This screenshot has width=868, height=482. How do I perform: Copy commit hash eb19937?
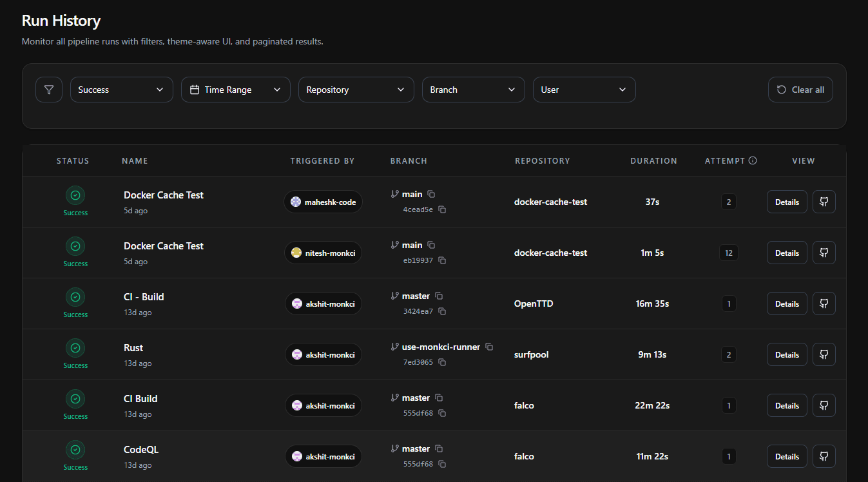coord(443,260)
